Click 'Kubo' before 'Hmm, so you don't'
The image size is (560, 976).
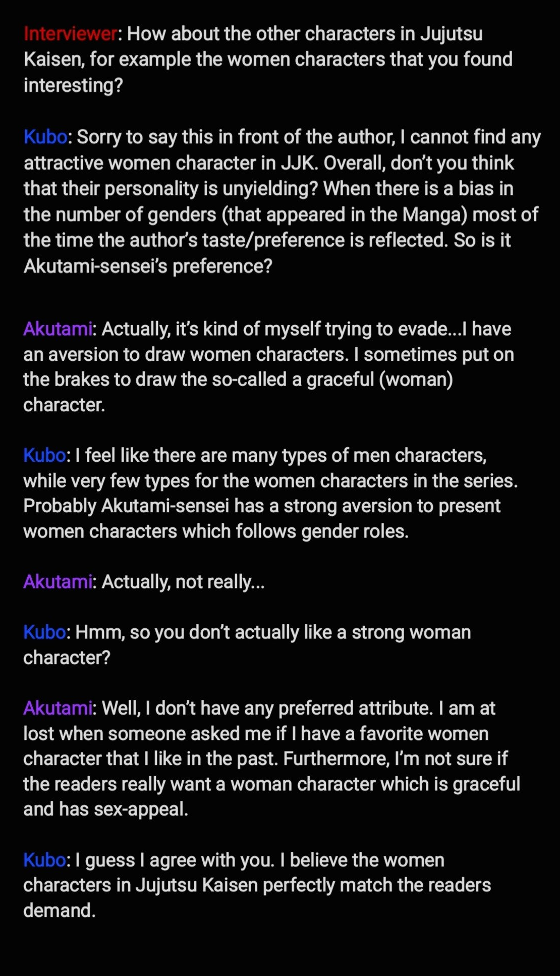coord(44,632)
